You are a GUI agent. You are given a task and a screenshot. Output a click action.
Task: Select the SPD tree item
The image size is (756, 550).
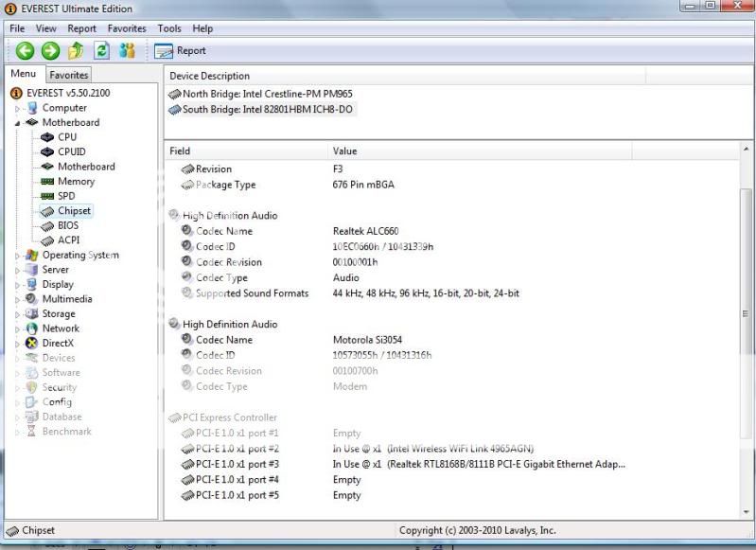[66, 196]
